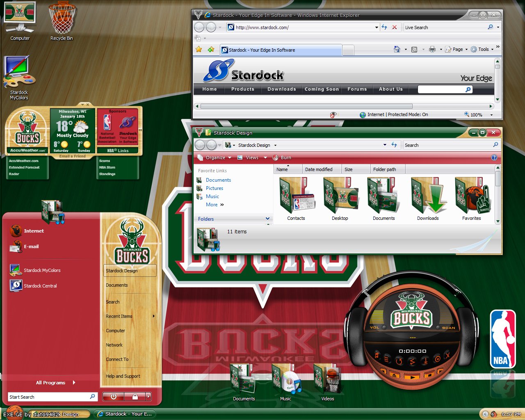Screen dimensions: 525x420
Task: Click the NBA logo in Sponsors widget
Action: (x=107, y=123)
